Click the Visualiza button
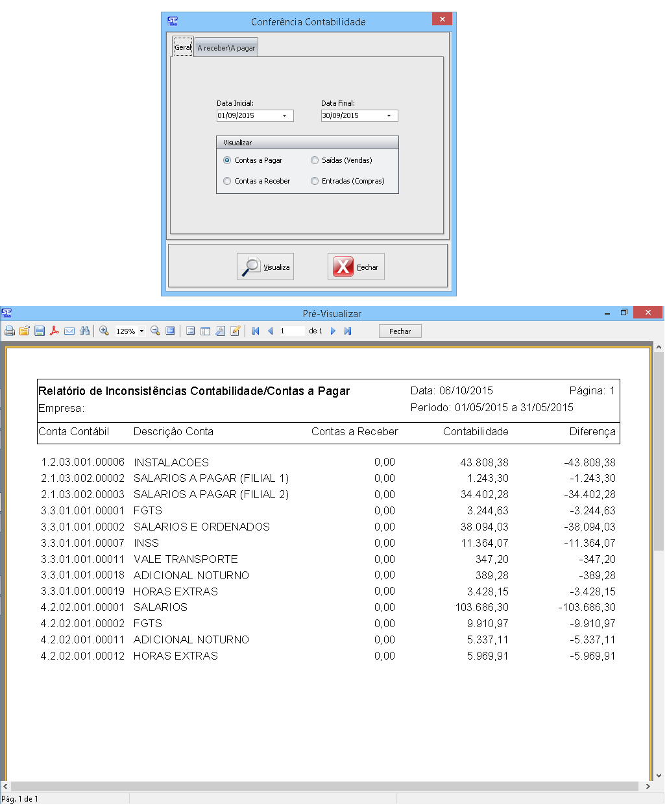This screenshot has height=812, width=667. [265, 267]
